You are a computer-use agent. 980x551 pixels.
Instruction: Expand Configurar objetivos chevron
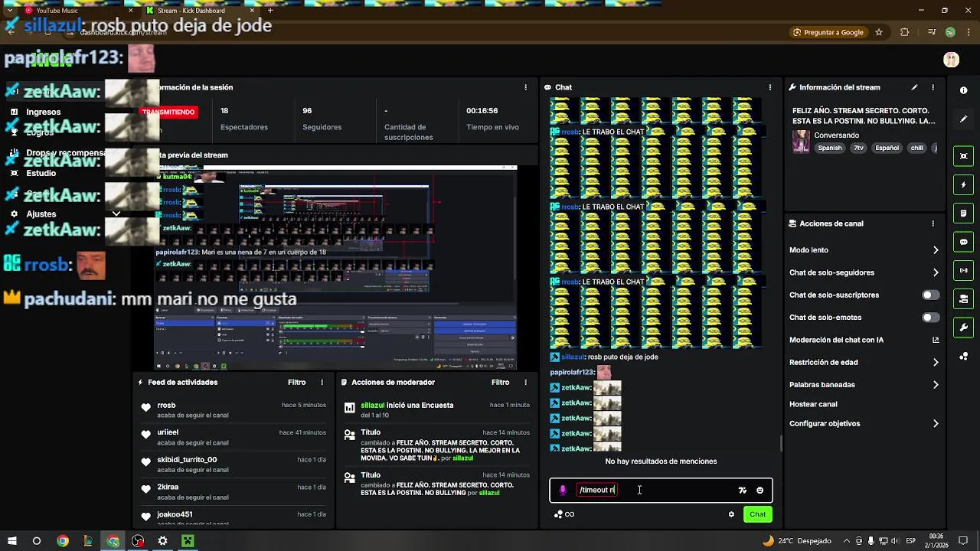click(936, 423)
